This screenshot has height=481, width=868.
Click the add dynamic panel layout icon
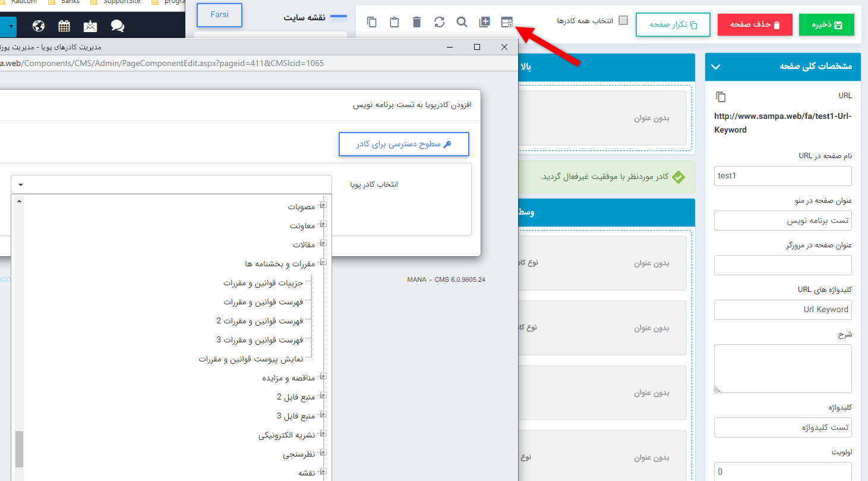coord(507,23)
